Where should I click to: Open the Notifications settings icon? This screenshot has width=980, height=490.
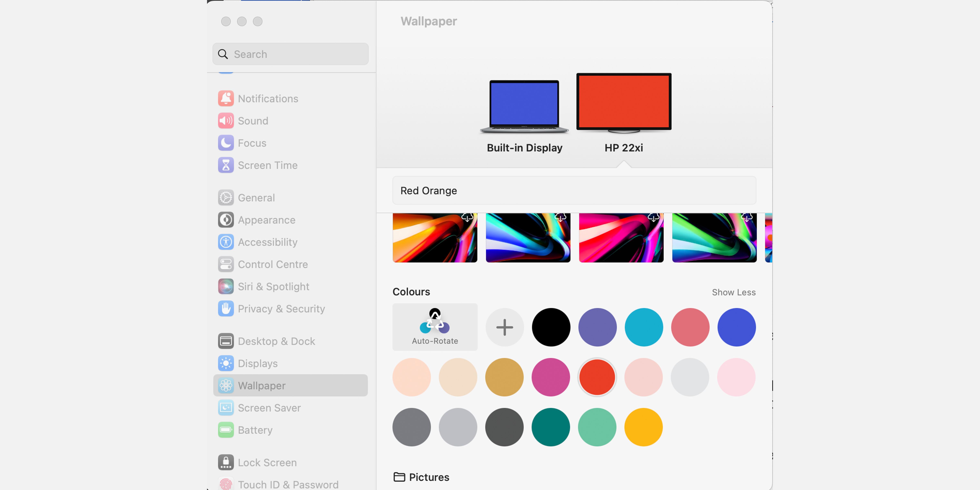[x=226, y=99]
